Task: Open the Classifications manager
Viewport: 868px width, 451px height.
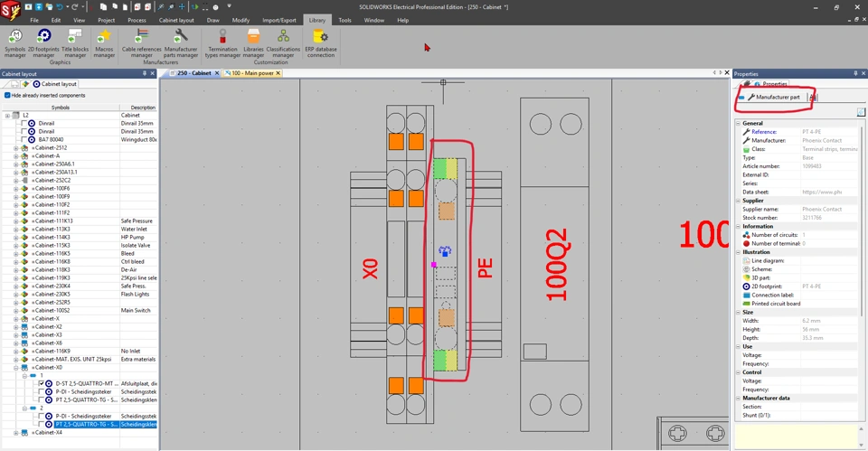Action: pyautogui.click(x=283, y=43)
